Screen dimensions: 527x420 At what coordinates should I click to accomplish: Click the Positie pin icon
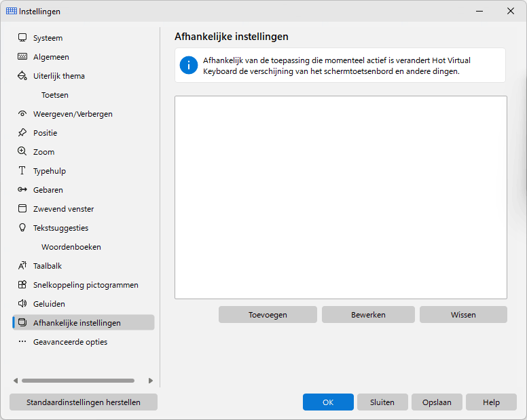click(x=22, y=132)
